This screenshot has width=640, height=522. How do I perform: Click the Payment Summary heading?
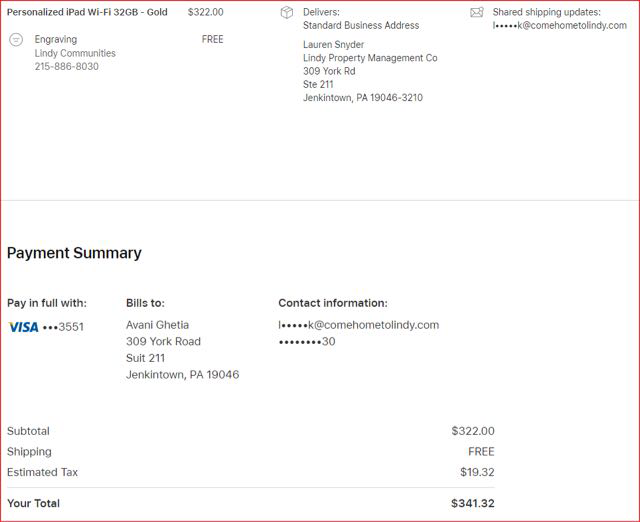[74, 253]
